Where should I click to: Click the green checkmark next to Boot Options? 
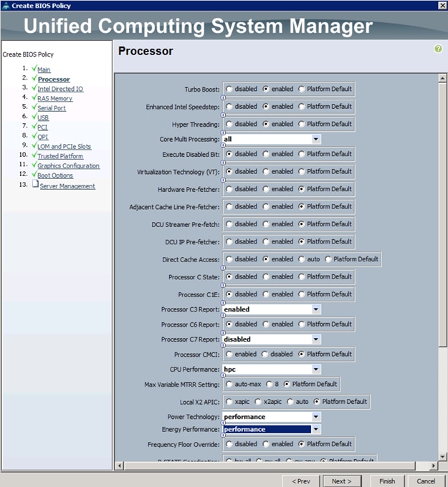pyautogui.click(x=34, y=174)
